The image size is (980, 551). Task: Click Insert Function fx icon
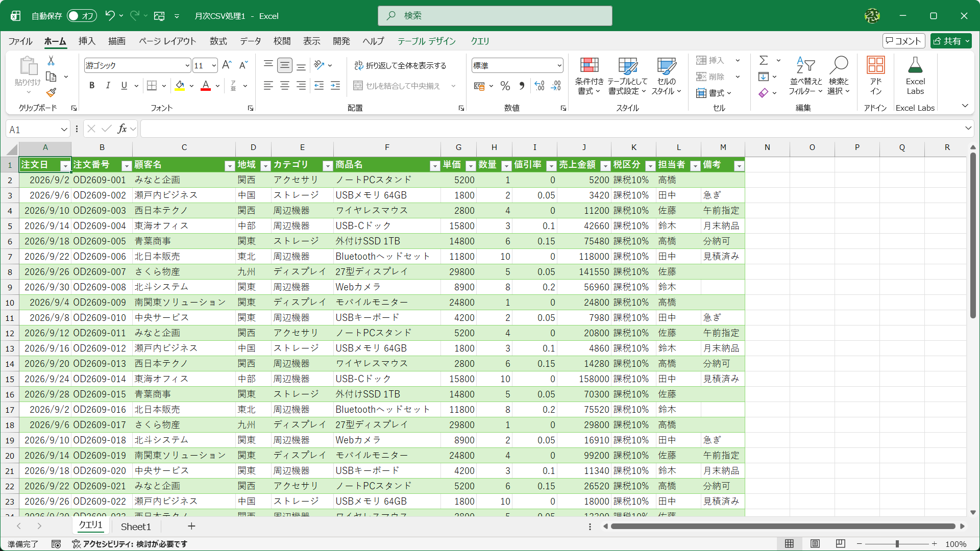pyautogui.click(x=122, y=129)
